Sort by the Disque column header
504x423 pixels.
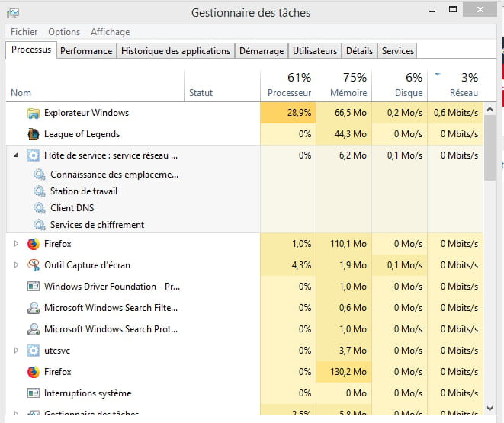[x=400, y=85]
